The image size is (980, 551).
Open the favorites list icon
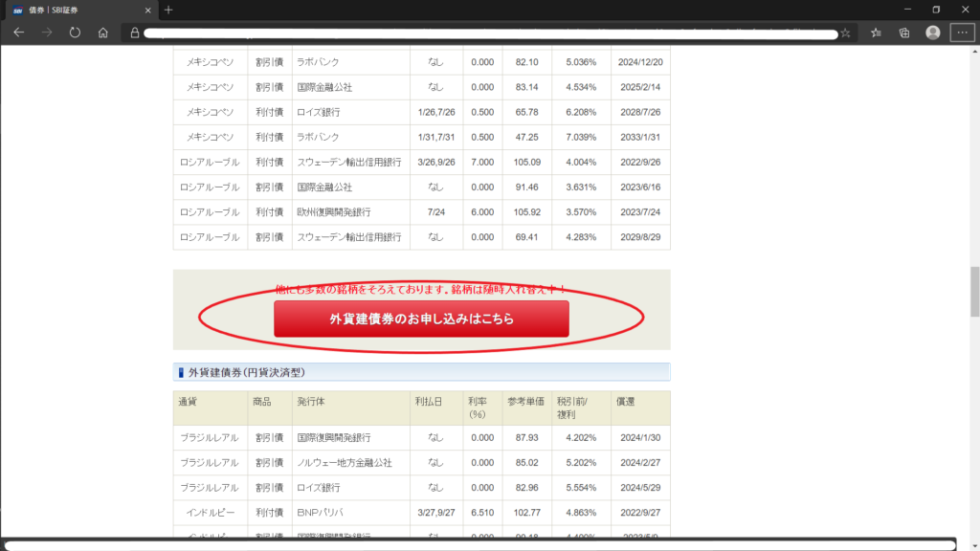[x=877, y=33]
